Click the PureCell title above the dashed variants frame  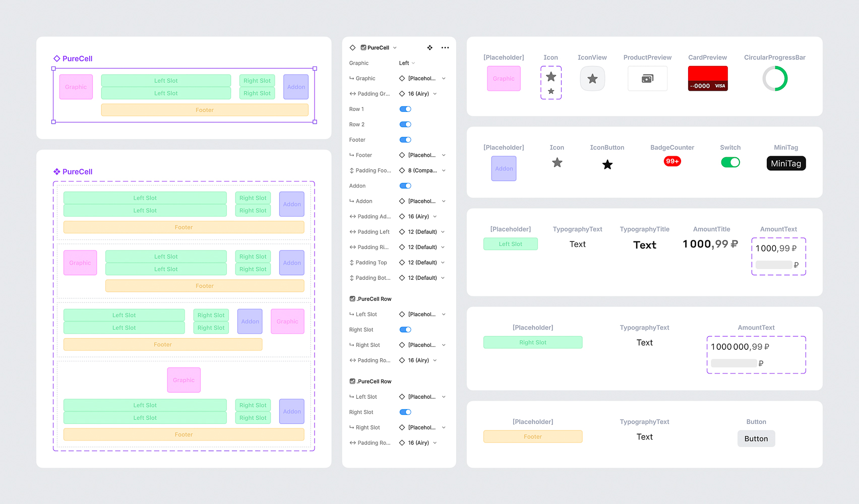(77, 171)
